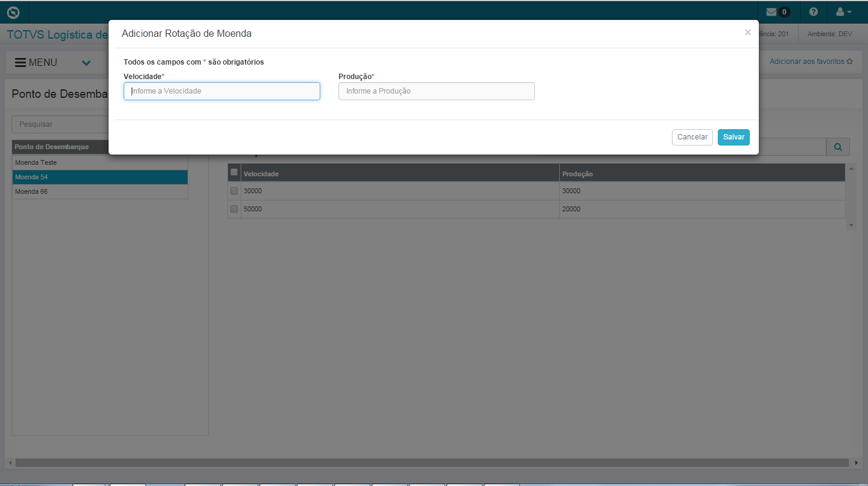Click Ambiente: DEV label

pos(830,34)
